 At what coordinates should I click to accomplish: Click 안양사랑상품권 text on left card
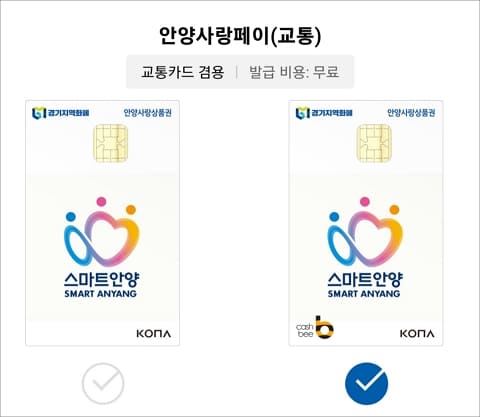[148, 113]
